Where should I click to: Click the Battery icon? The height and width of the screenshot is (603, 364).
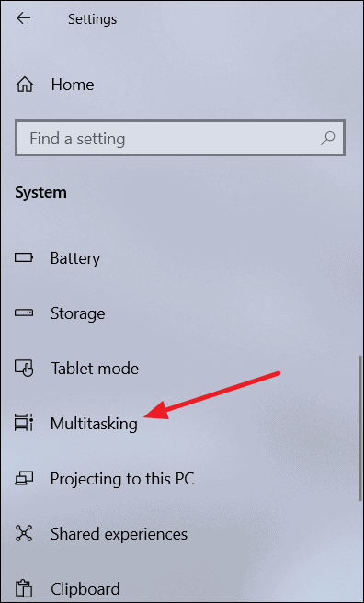tap(24, 257)
